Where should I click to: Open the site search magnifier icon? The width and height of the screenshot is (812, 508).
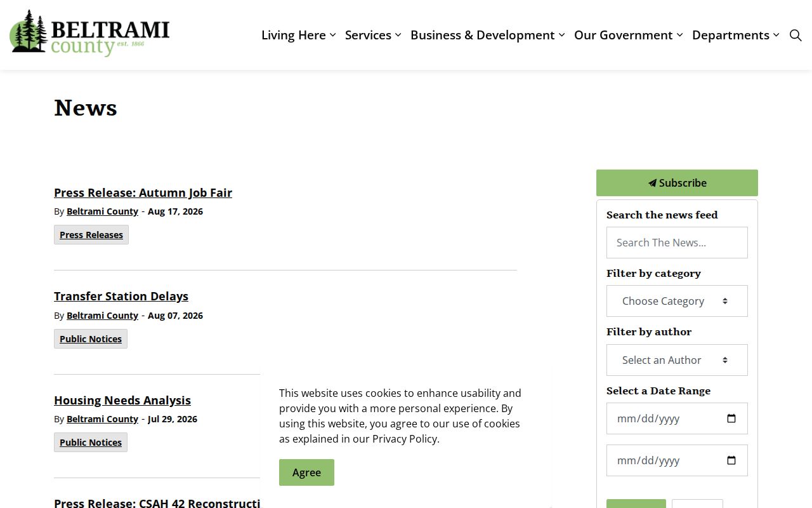coord(796,35)
